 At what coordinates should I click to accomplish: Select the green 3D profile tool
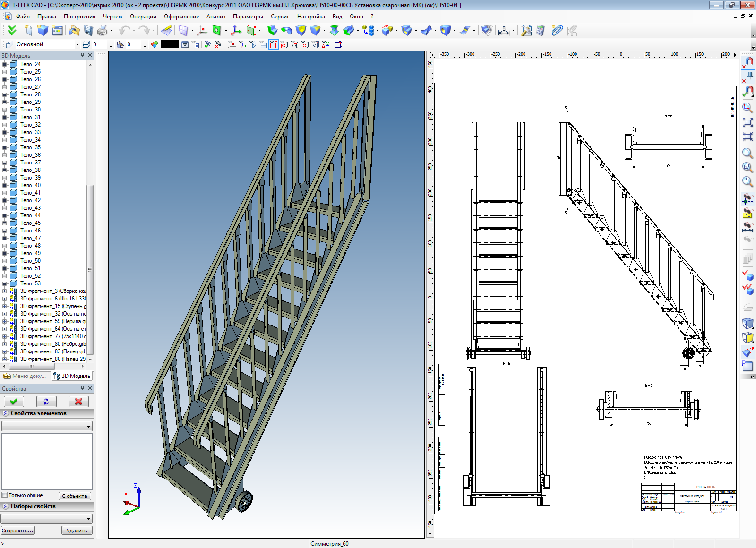217,30
